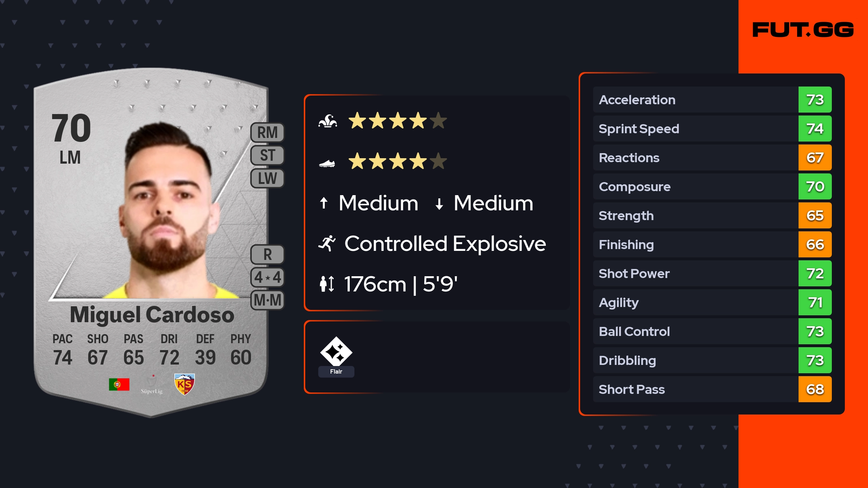Click the height measurement icon
The width and height of the screenshot is (868, 488).
[327, 284]
